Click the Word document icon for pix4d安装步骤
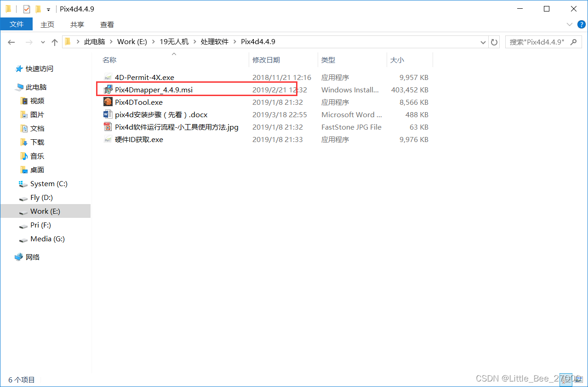588x387 pixels. [x=108, y=114]
